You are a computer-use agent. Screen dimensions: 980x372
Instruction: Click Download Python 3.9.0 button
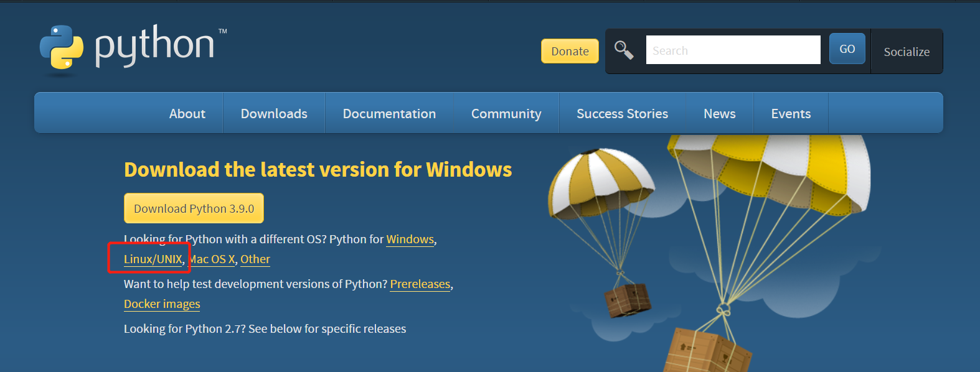tap(194, 208)
